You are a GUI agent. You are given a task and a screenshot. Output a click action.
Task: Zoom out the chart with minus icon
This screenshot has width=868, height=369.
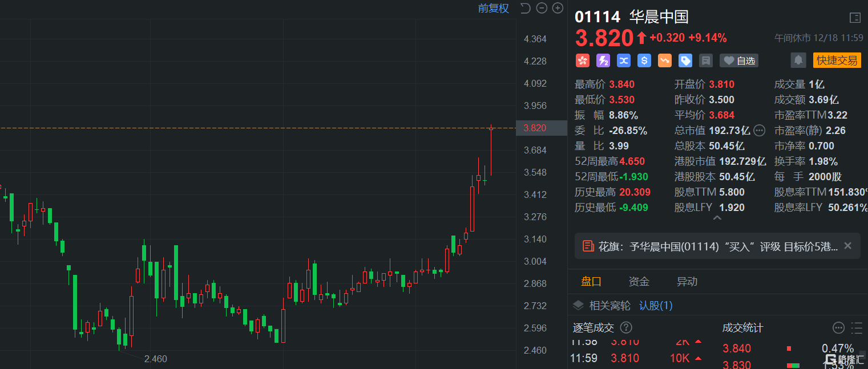pos(542,8)
